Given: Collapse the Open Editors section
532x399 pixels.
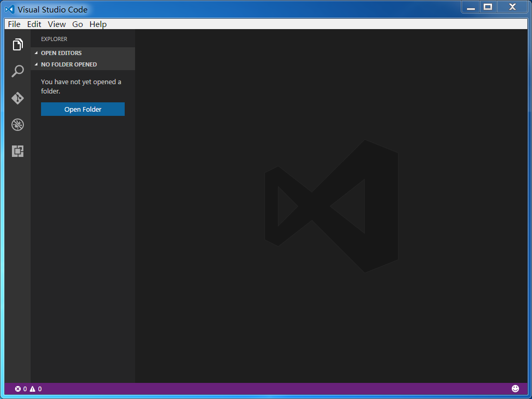Looking at the screenshot, I should point(61,53).
